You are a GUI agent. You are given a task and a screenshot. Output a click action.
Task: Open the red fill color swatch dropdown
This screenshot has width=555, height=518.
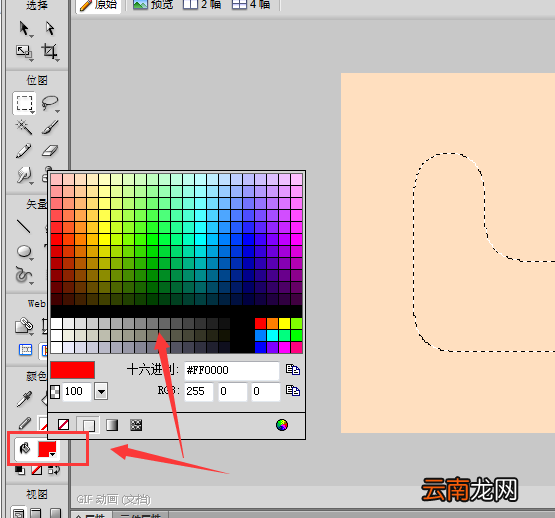[47, 449]
